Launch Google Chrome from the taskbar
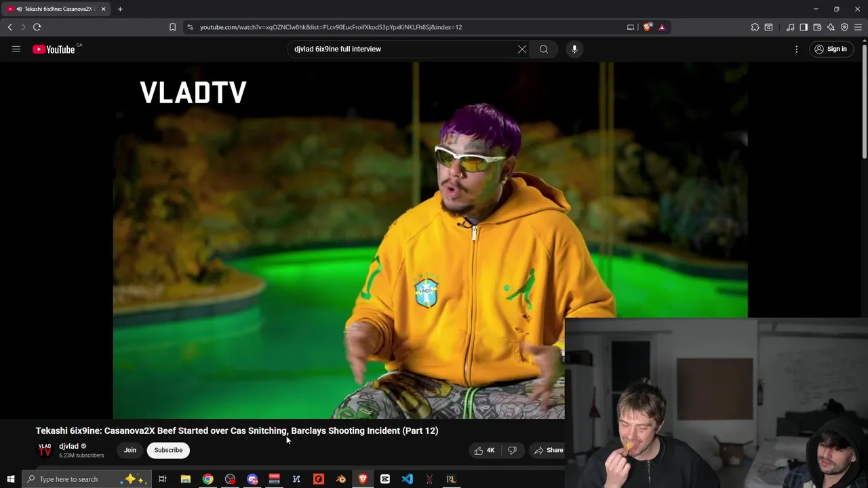The width and height of the screenshot is (868, 488). coord(208,479)
